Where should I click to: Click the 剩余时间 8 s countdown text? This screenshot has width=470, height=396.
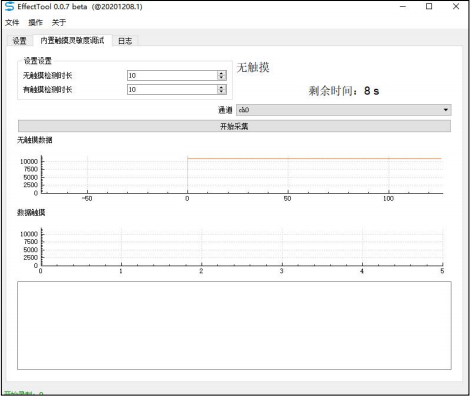[343, 91]
